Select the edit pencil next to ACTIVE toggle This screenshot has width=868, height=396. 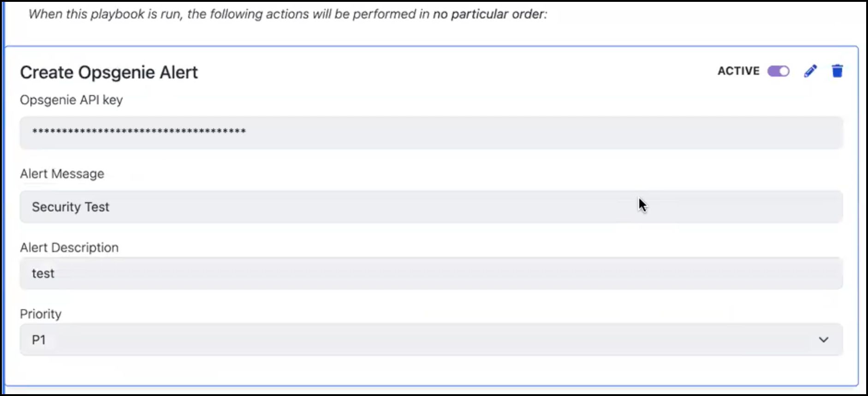810,71
